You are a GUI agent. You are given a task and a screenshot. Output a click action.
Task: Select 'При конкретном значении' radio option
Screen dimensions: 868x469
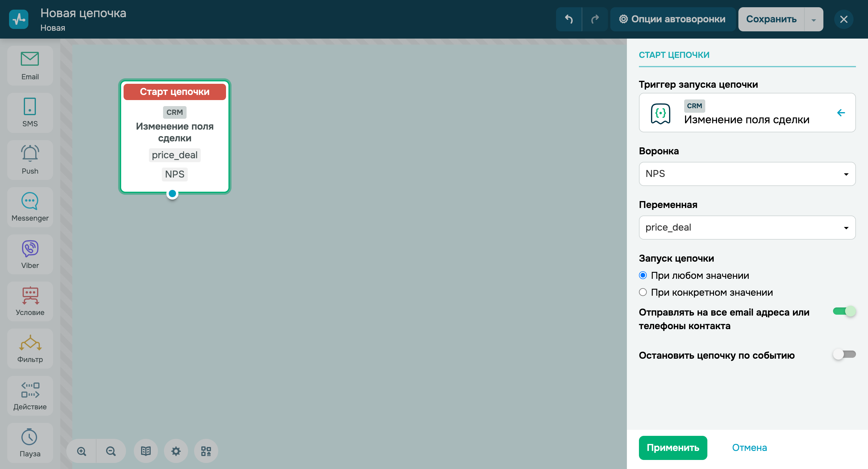click(643, 292)
